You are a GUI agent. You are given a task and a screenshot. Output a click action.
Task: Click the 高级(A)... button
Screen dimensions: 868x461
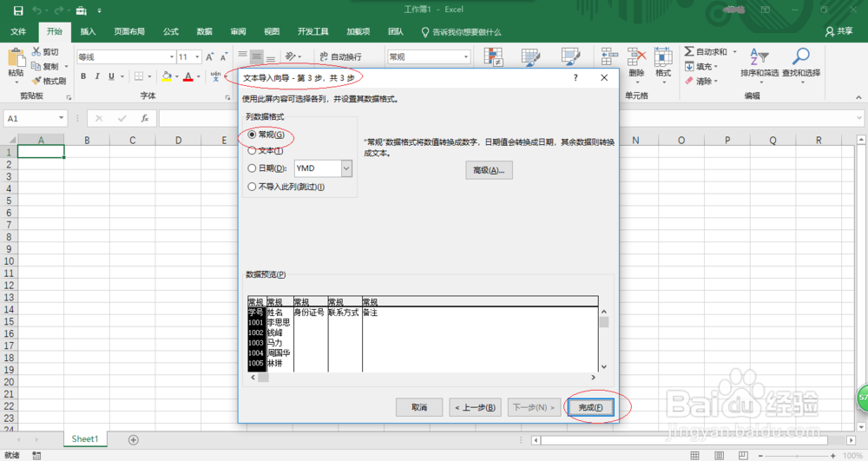(x=489, y=170)
